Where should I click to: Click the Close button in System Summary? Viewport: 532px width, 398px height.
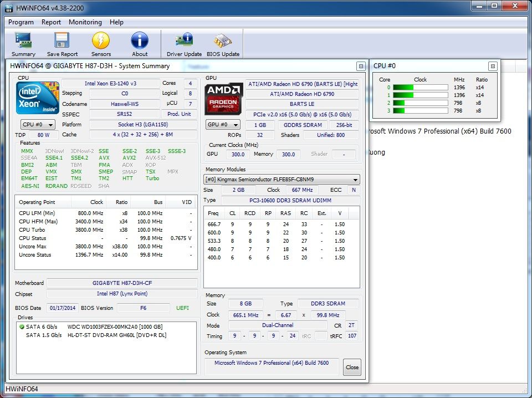pos(351,367)
